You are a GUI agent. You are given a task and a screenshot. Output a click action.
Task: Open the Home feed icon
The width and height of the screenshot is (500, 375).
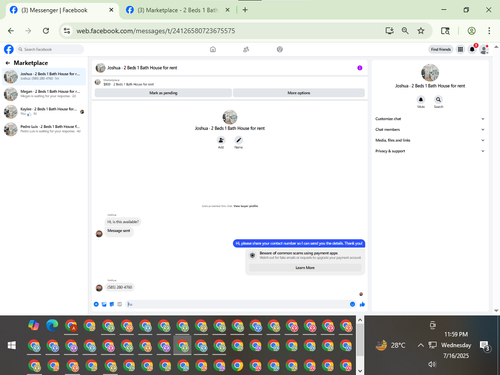213,49
